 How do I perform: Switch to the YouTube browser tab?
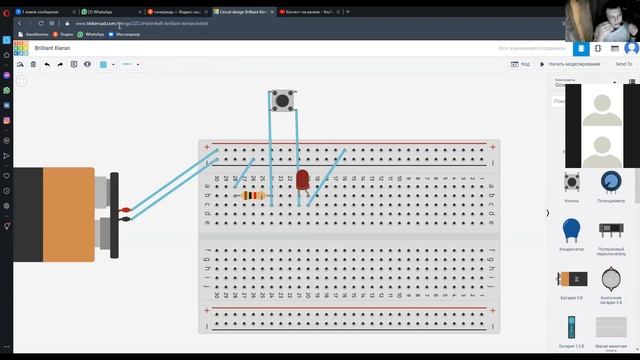click(x=309, y=12)
